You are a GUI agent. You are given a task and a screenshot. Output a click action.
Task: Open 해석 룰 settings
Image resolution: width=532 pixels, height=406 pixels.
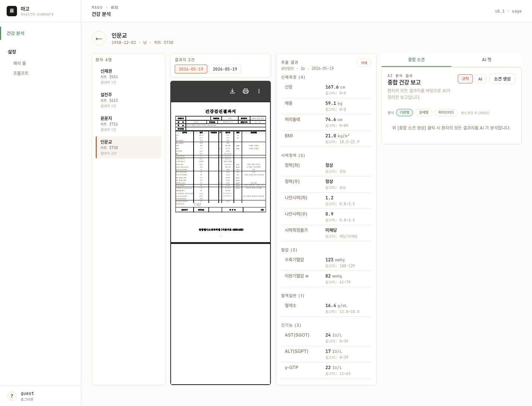point(20,63)
